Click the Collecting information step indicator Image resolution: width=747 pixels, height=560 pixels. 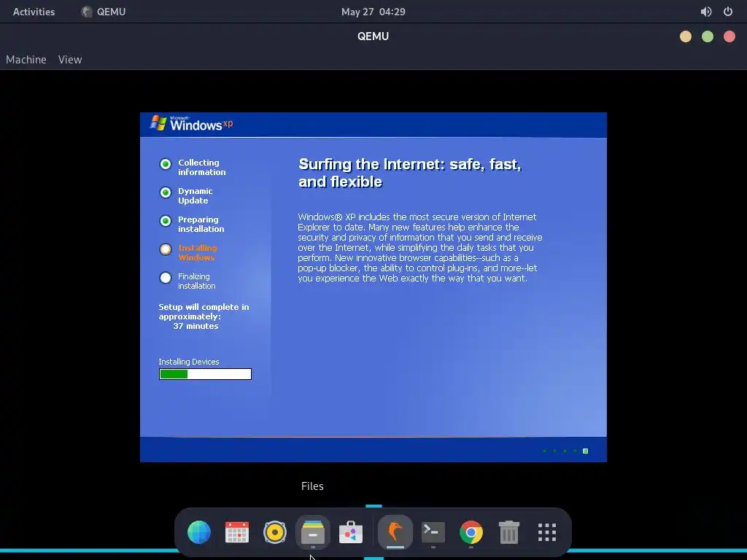coord(166,164)
